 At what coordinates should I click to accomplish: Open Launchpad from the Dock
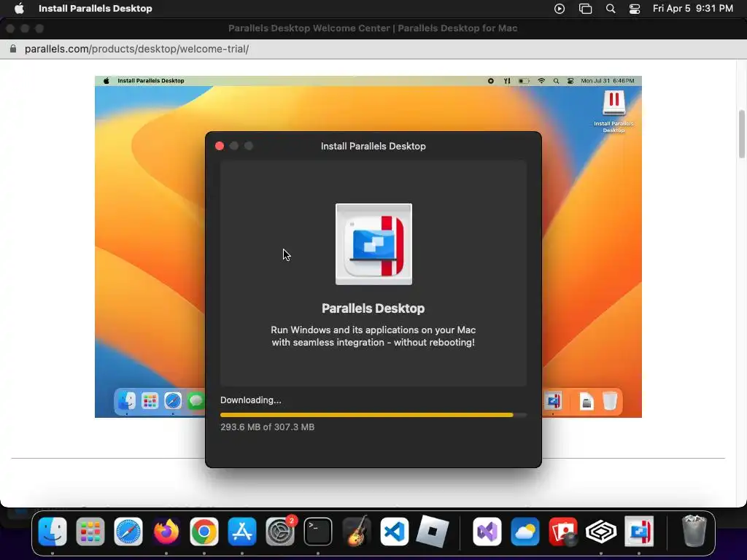tap(90, 532)
